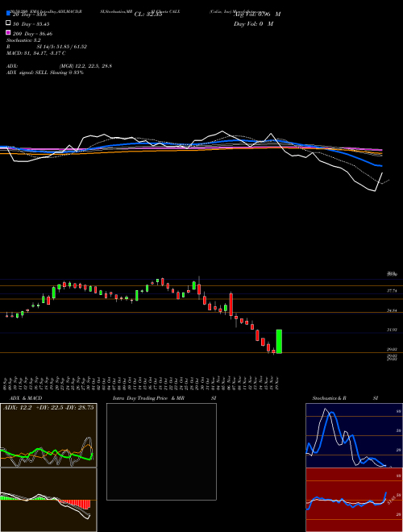403x532 pixels.
Task: Click the 'CL: 32.35' closing price label
Action: [148, 15]
